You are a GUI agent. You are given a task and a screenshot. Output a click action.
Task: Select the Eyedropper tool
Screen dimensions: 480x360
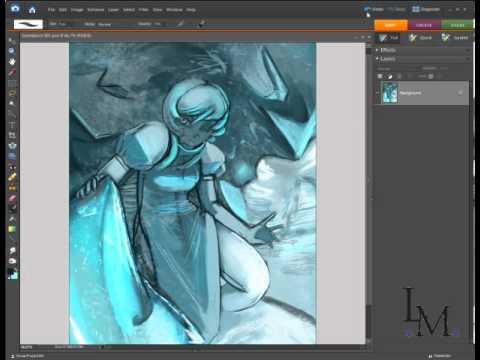tap(12, 72)
